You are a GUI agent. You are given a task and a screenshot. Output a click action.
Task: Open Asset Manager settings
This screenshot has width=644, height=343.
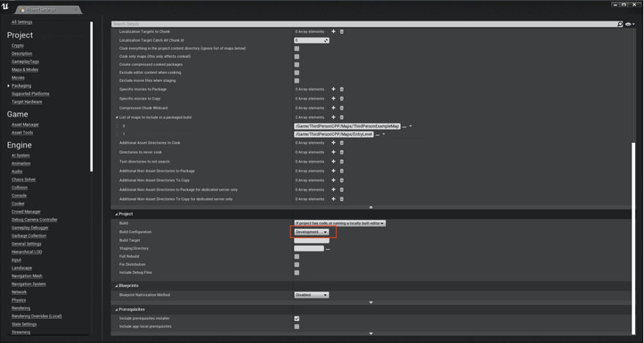tap(25, 125)
